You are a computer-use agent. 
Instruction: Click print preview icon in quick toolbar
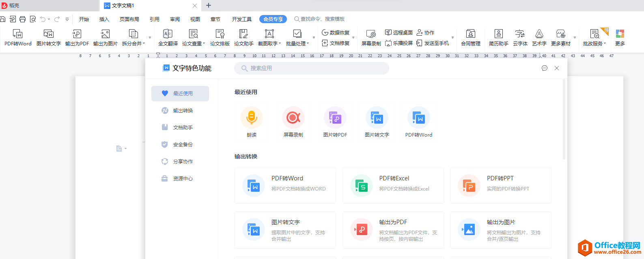tap(33, 19)
